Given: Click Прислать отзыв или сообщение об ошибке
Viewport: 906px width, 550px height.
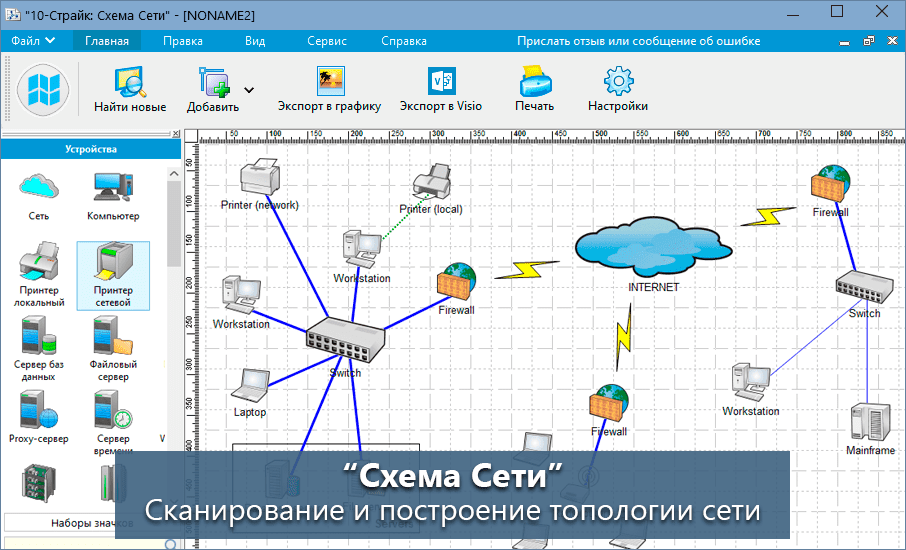Looking at the screenshot, I should click(638, 41).
